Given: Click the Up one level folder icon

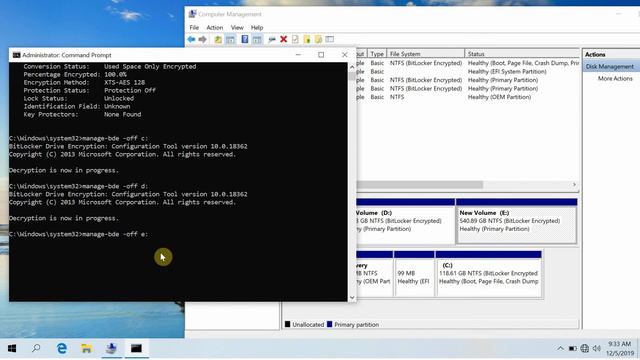Looking at the screenshot, I should (218, 40).
